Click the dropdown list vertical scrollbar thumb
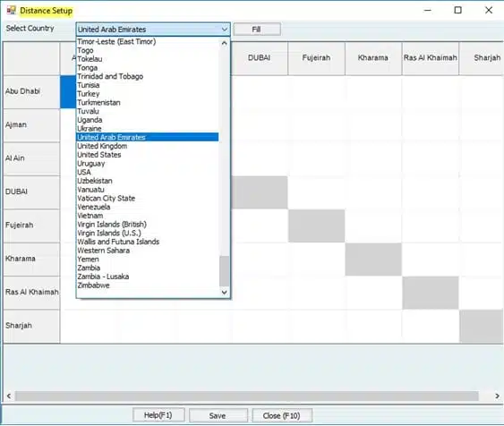The image size is (504, 426). (225, 271)
